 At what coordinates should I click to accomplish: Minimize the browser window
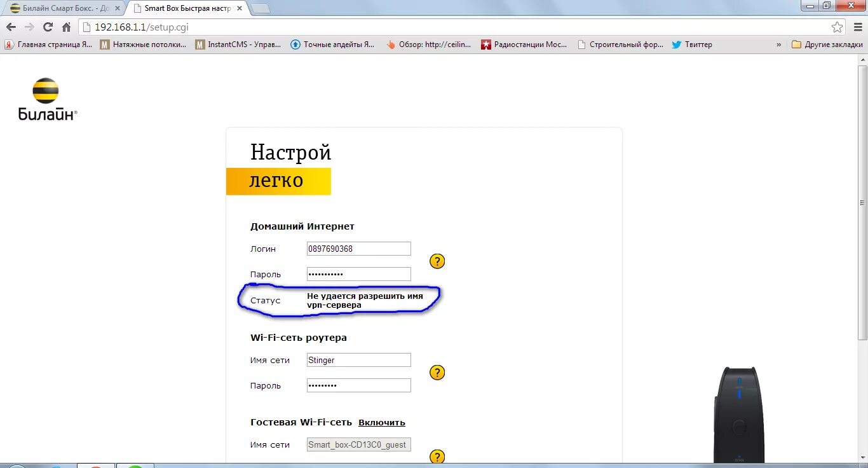tap(809, 5)
